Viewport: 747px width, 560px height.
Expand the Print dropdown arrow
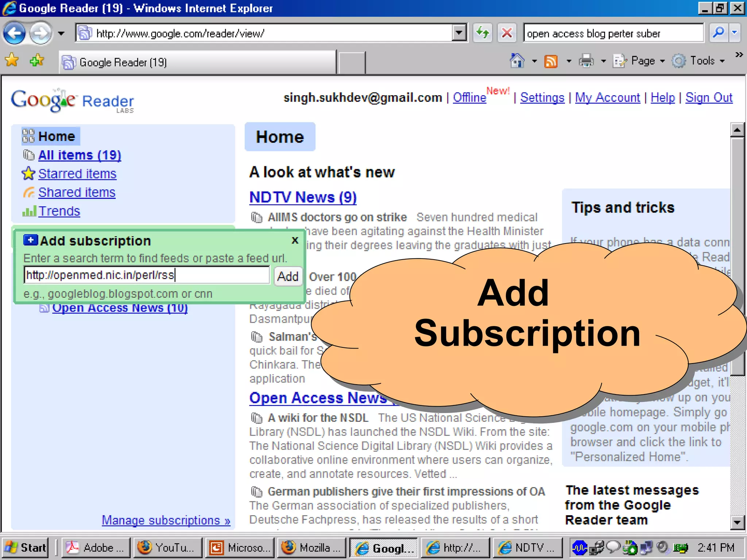click(603, 61)
